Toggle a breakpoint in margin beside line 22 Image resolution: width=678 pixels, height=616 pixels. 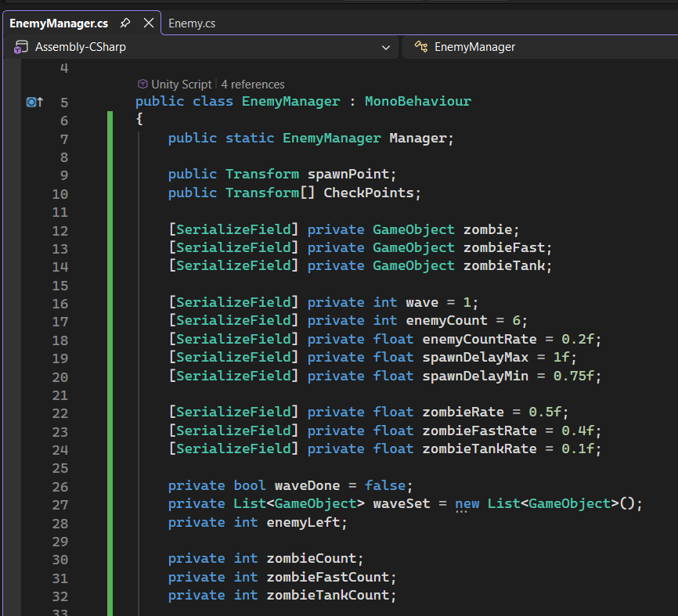pyautogui.click(x=11, y=412)
